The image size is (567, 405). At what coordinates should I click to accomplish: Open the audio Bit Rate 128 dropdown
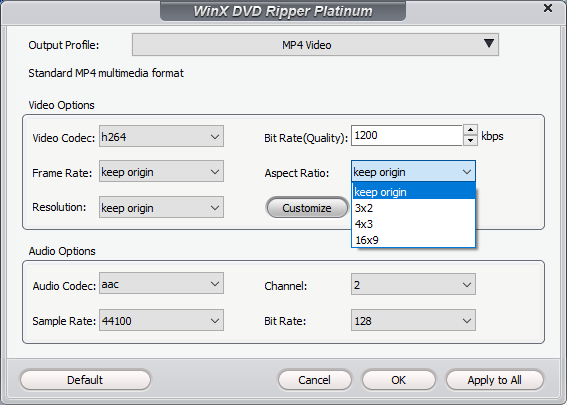click(413, 320)
